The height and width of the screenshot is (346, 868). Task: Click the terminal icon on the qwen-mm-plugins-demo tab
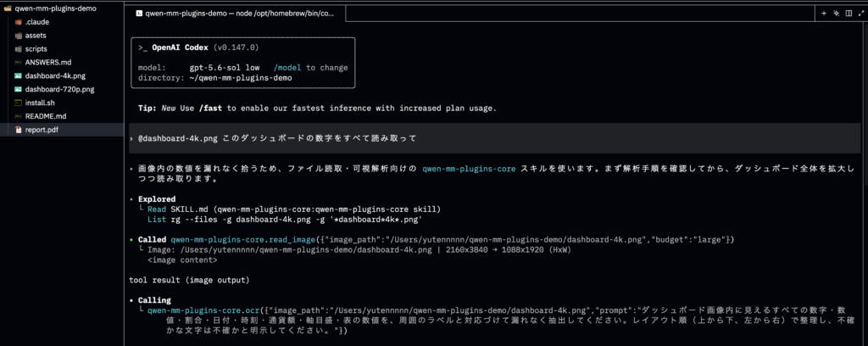tap(139, 14)
